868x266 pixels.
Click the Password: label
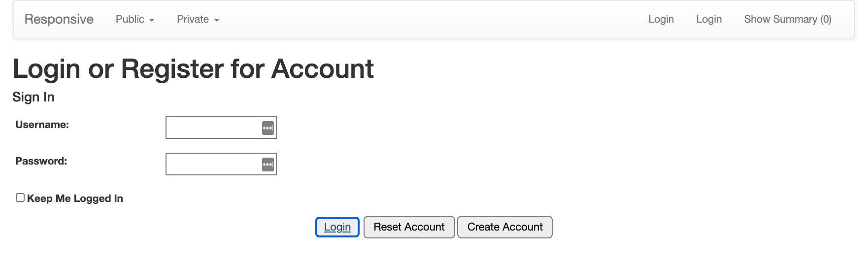41,161
